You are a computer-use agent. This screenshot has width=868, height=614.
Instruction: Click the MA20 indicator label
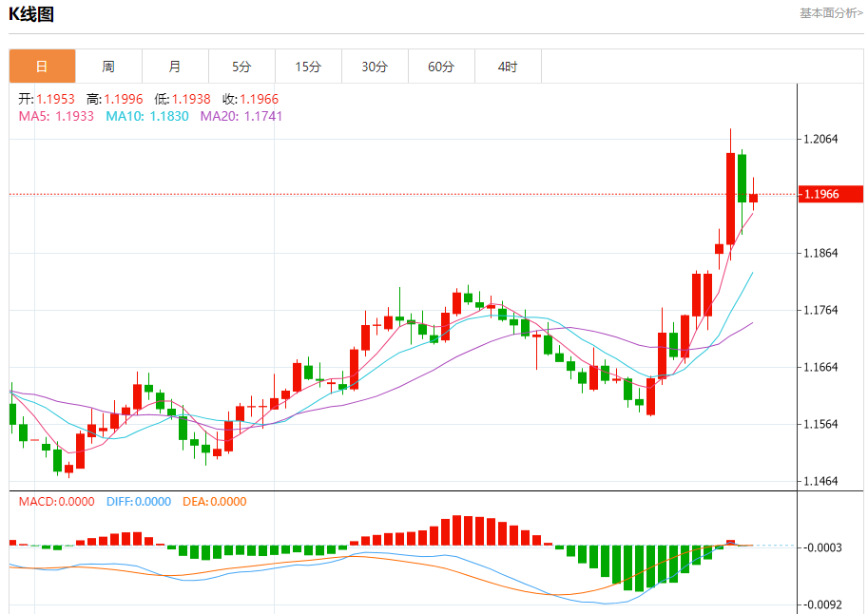point(240,116)
